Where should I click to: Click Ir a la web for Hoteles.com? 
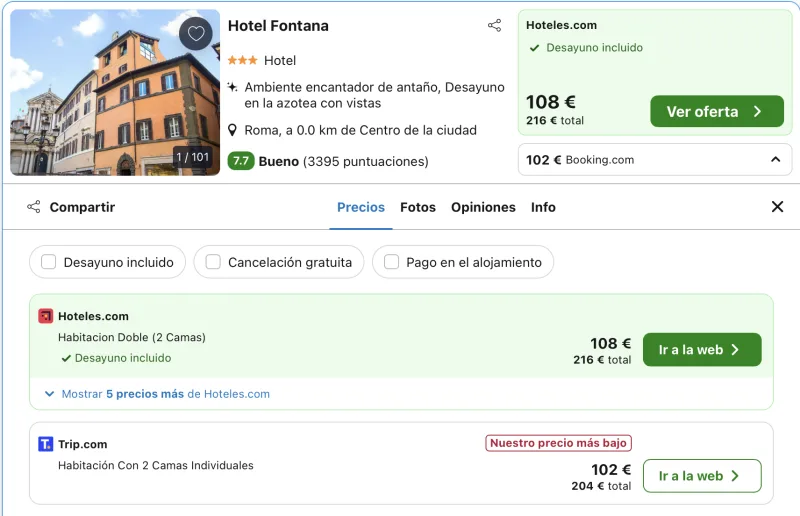[x=702, y=350]
